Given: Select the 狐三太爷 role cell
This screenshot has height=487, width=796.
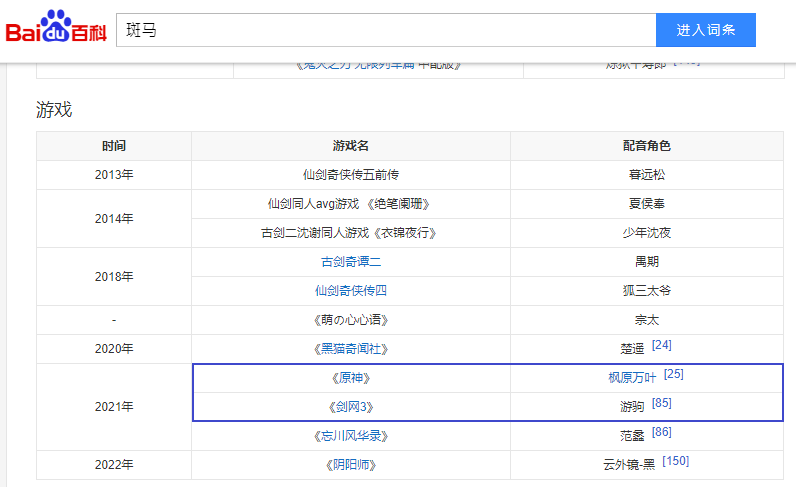Looking at the screenshot, I should pos(647,291).
